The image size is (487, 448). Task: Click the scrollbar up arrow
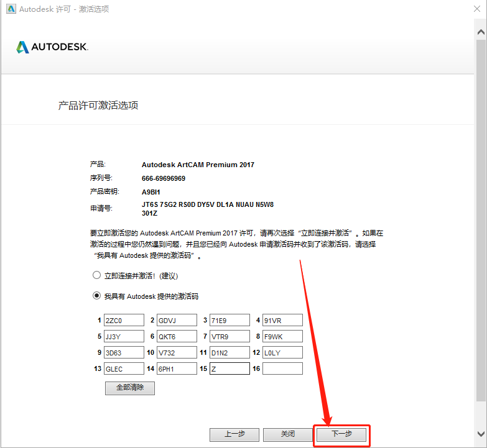(x=481, y=32)
